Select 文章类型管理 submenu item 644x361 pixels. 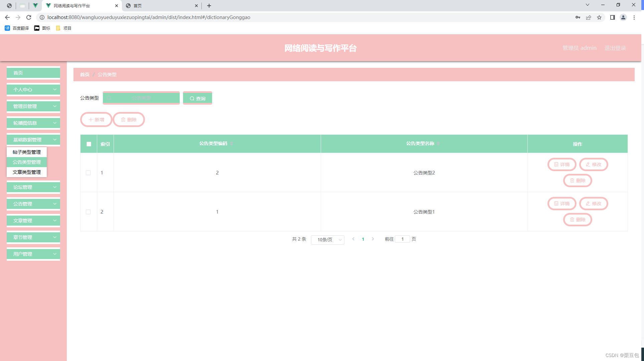tap(27, 172)
